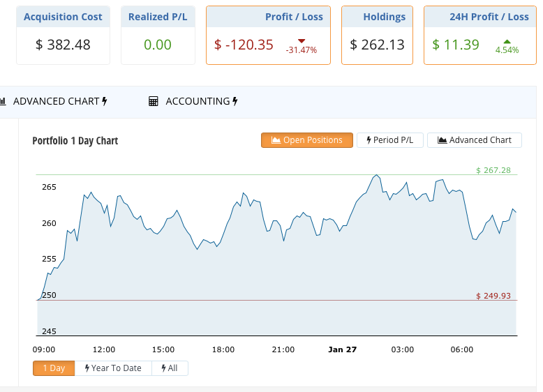Switch to the ACCOUNTING tab label
This screenshot has width=543, height=392.
pyautogui.click(x=198, y=101)
